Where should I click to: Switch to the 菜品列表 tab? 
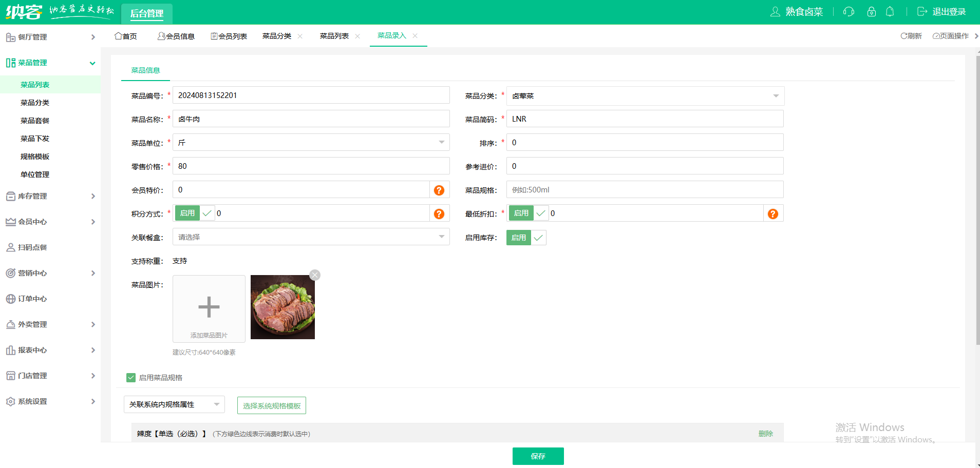(x=334, y=36)
